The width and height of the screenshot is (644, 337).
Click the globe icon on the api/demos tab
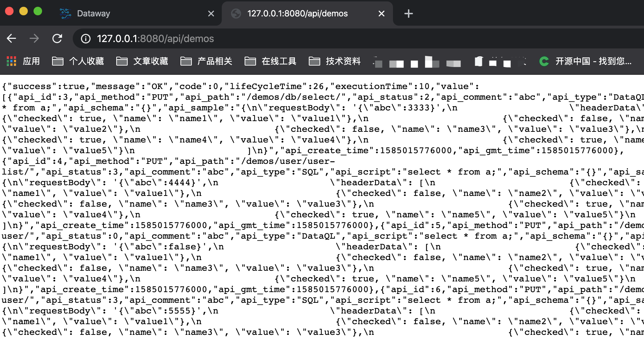(236, 14)
